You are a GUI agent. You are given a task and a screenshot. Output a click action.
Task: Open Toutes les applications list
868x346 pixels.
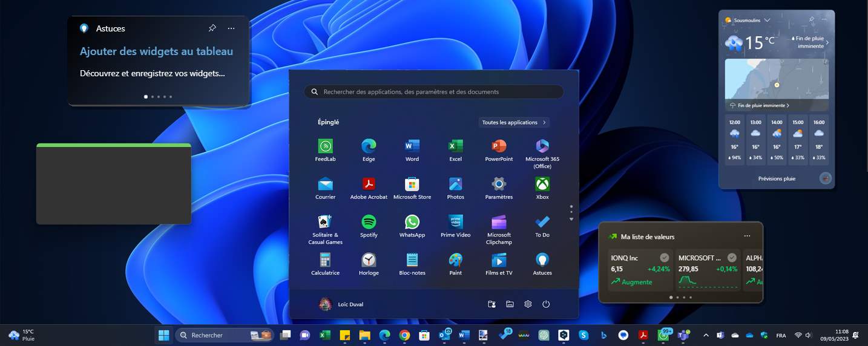[x=514, y=122]
